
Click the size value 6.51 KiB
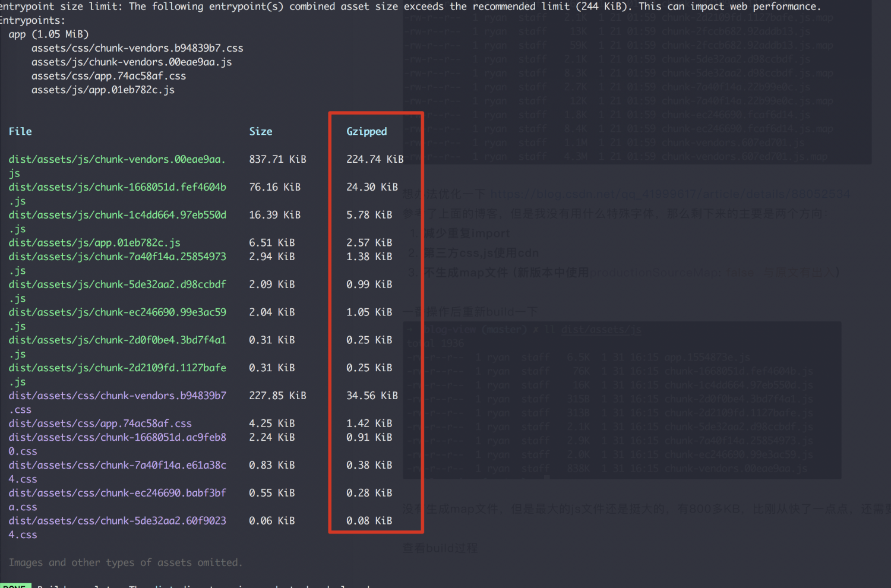tap(272, 242)
